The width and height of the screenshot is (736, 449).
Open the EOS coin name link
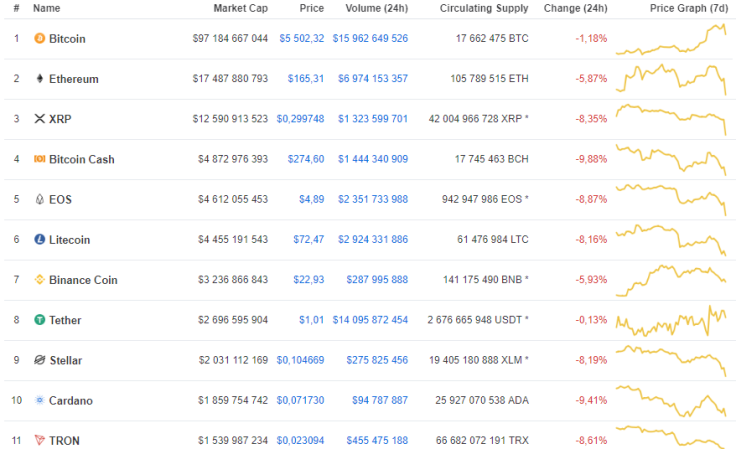61,199
